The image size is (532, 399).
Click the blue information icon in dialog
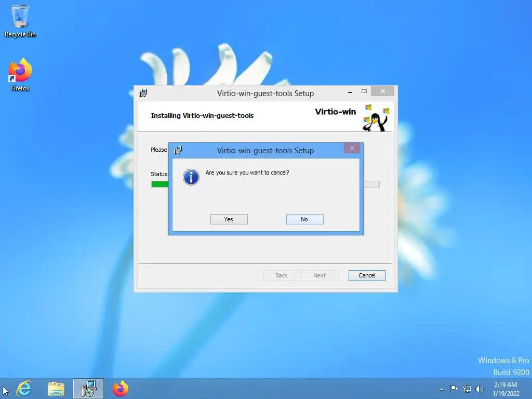[191, 177]
